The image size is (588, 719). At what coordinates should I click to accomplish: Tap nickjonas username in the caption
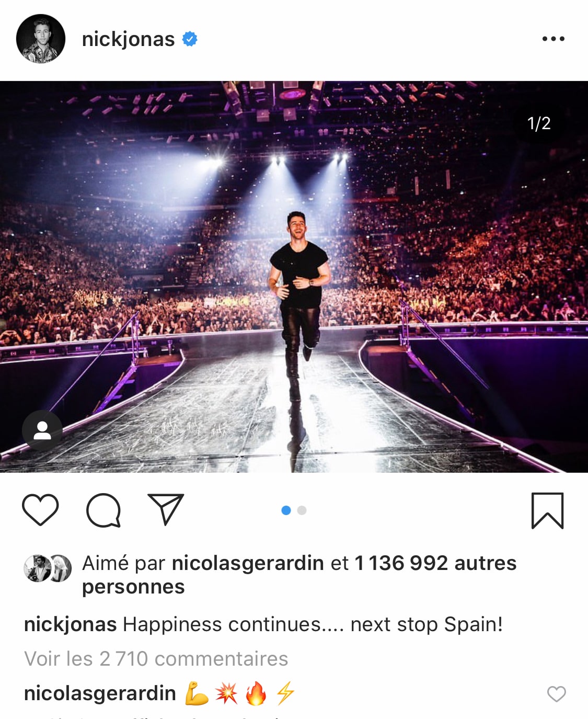(71, 624)
